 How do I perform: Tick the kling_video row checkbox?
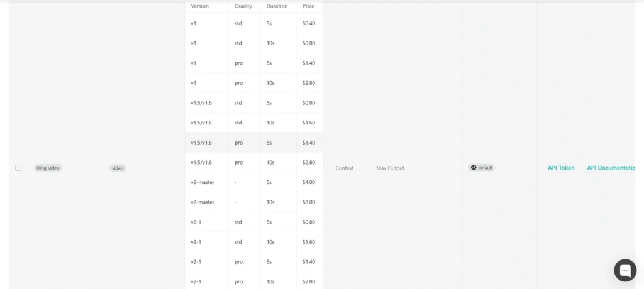tap(18, 168)
